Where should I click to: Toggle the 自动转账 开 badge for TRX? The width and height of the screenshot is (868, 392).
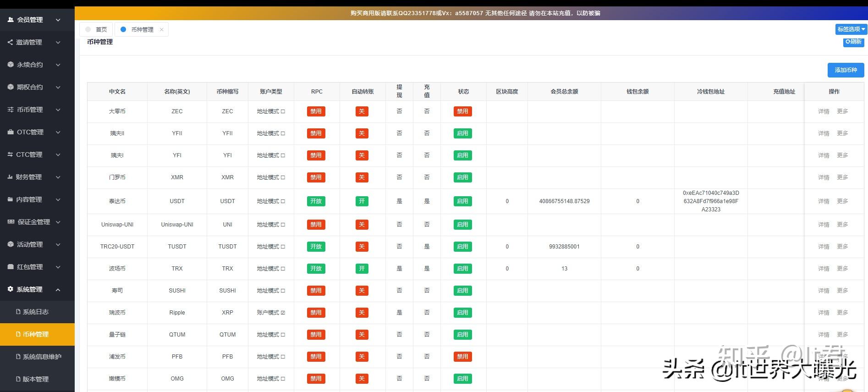362,269
